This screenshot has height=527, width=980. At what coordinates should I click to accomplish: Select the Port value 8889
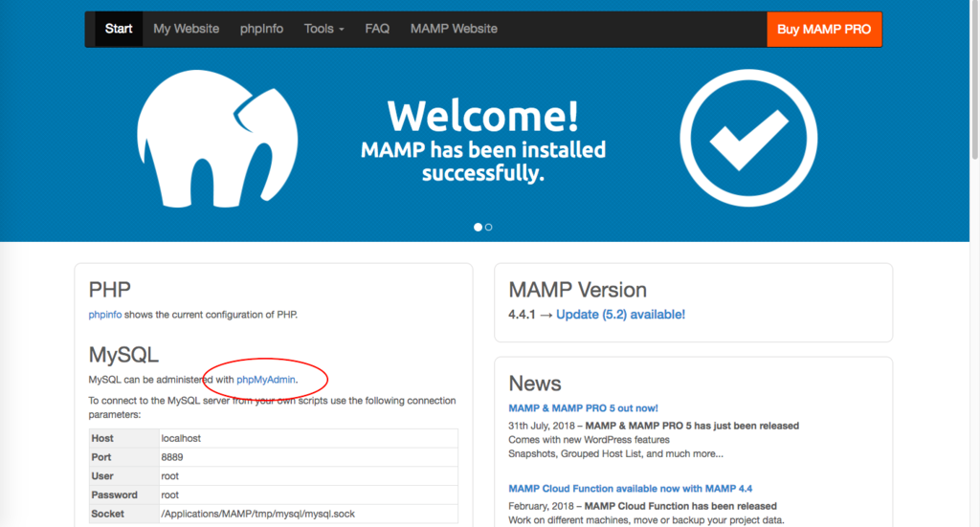(x=172, y=457)
